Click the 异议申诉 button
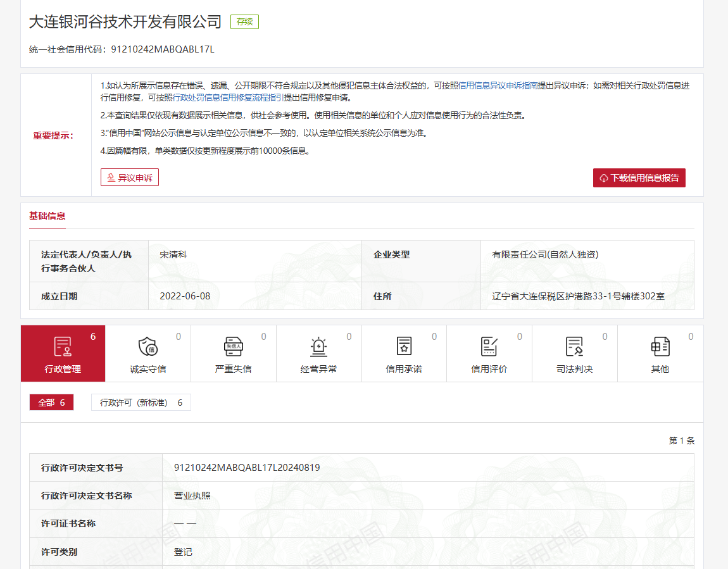728x569 pixels. pos(130,178)
